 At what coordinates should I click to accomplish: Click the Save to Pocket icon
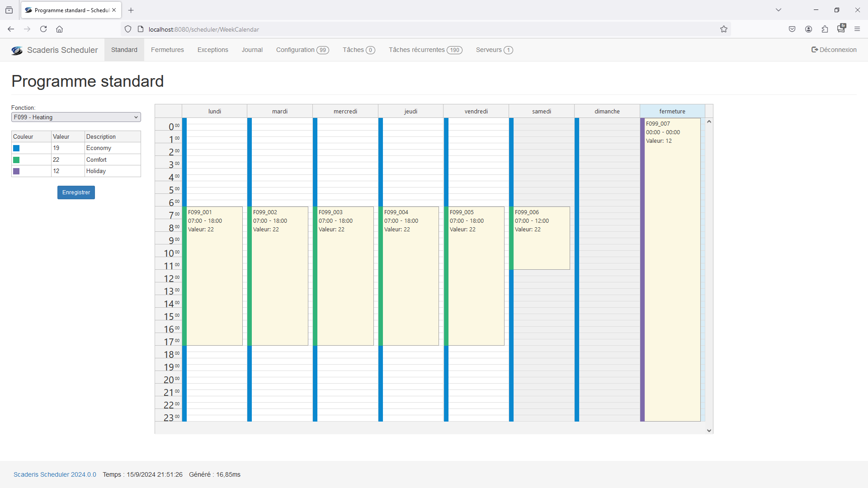[x=792, y=29]
